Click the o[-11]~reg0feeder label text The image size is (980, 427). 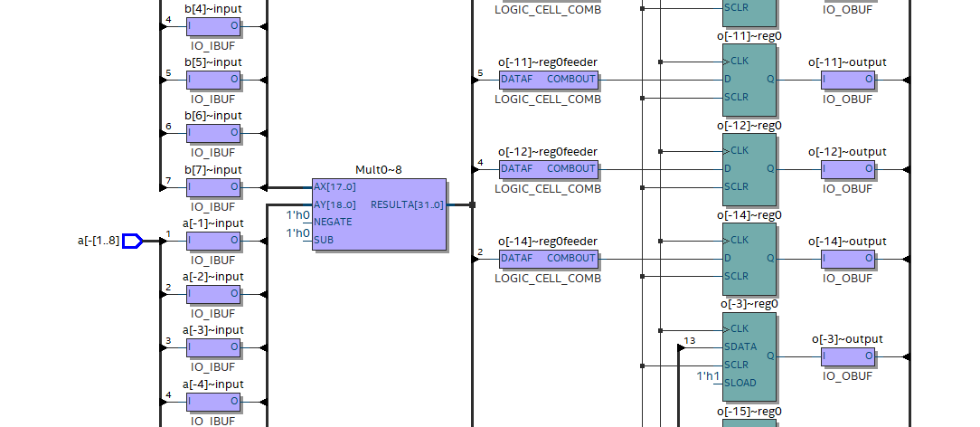[548, 62]
